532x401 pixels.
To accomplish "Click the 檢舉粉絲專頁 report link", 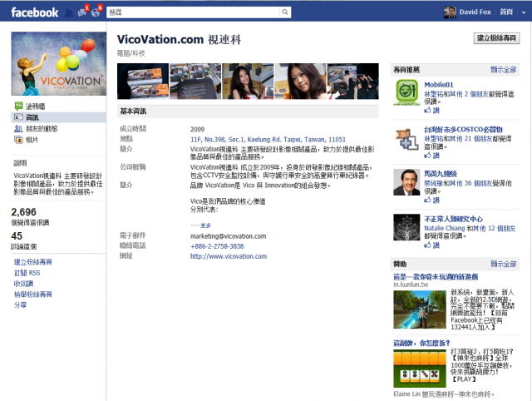I will (33, 295).
